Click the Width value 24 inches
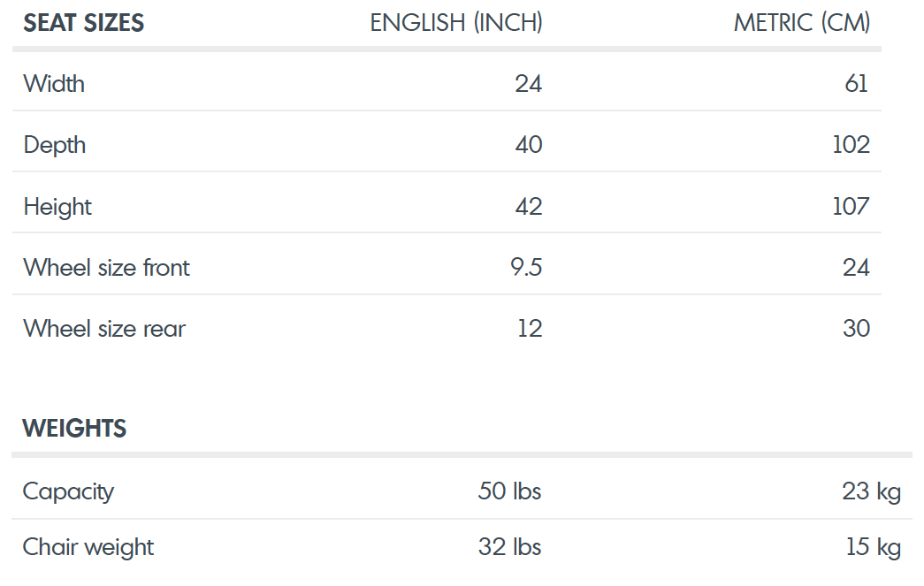 pyautogui.click(x=528, y=84)
